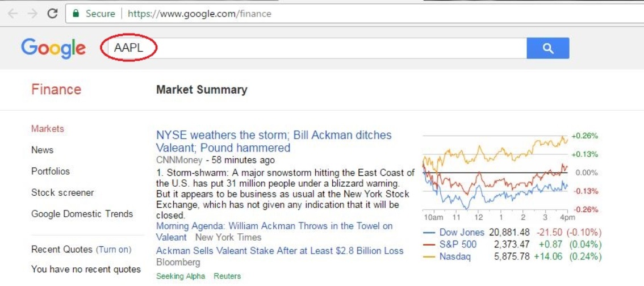The image size is (644, 286).
Task: Go forward with browser forward arrow
Action: click(x=33, y=14)
